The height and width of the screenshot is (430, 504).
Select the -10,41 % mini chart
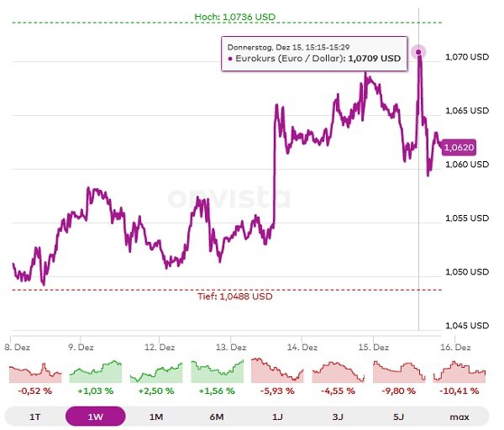click(x=459, y=372)
